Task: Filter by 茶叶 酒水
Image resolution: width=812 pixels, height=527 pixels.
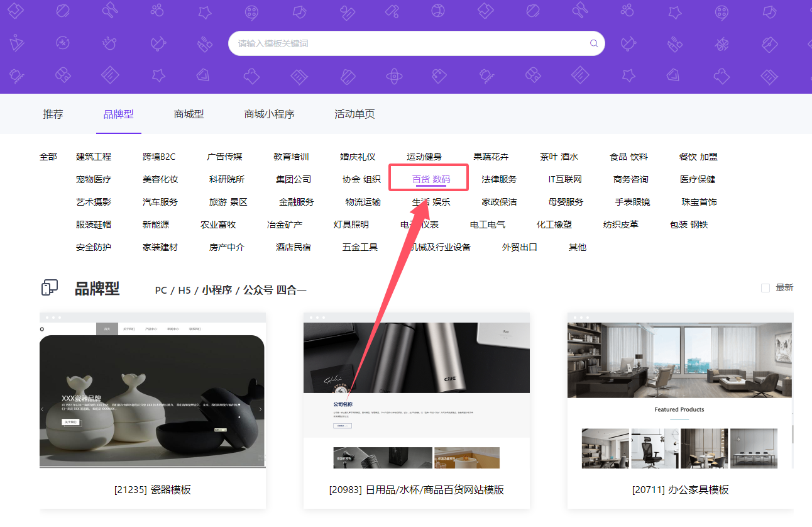Action: (559, 157)
